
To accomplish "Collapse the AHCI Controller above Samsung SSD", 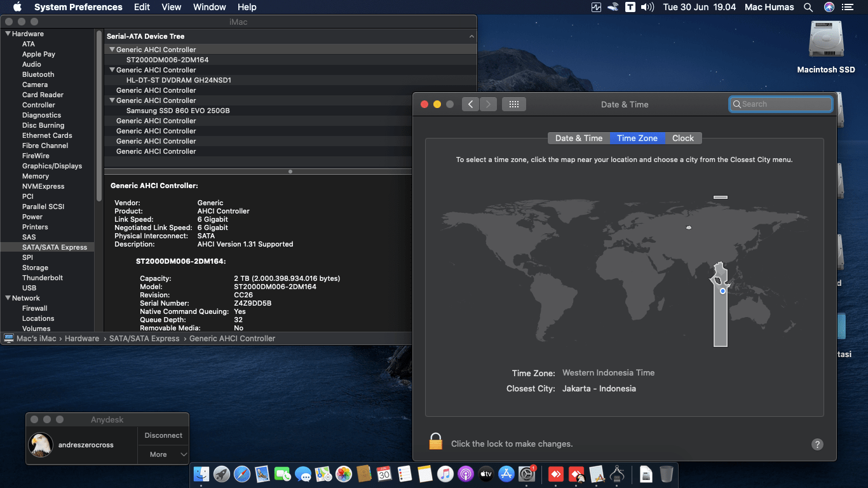I will (x=112, y=100).
